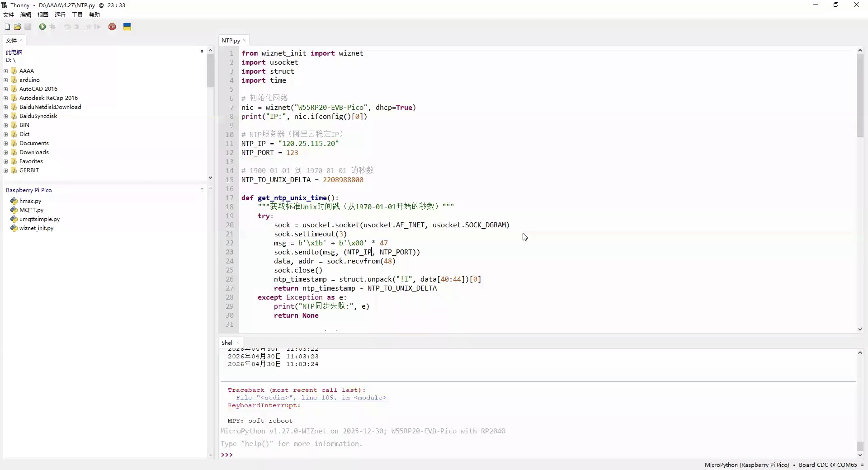Expand the AutoCAD 2016 folder

pyautogui.click(x=6, y=89)
